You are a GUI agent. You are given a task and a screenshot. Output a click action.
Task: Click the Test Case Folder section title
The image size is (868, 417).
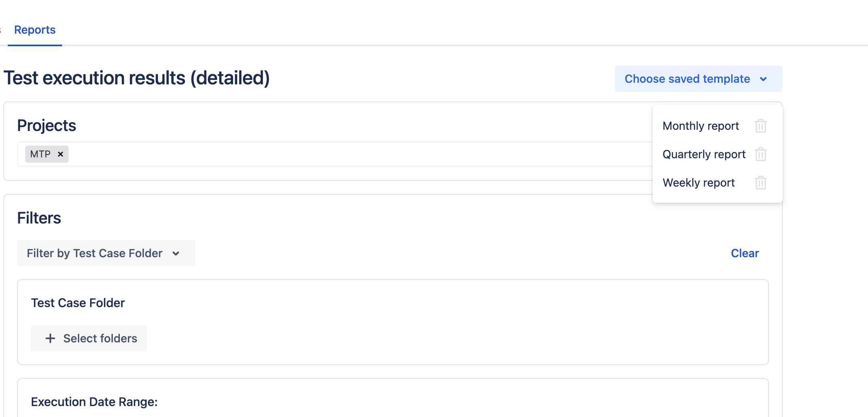click(x=78, y=303)
